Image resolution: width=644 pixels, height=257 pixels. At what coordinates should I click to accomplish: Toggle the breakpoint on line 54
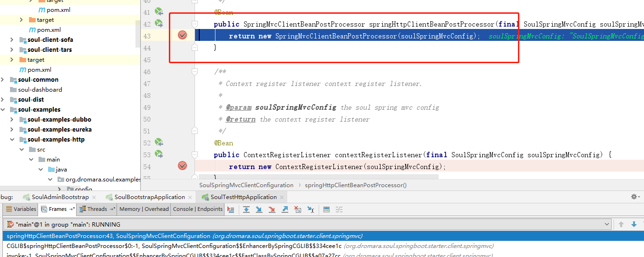(182, 166)
